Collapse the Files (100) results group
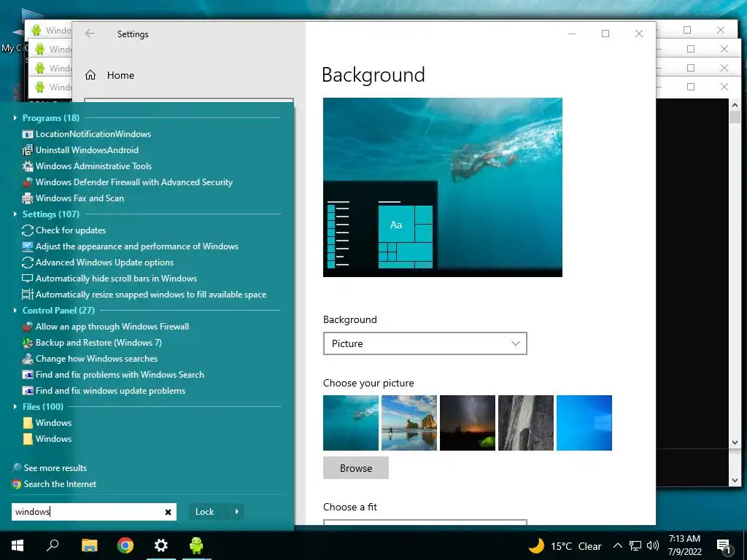 tap(15, 407)
